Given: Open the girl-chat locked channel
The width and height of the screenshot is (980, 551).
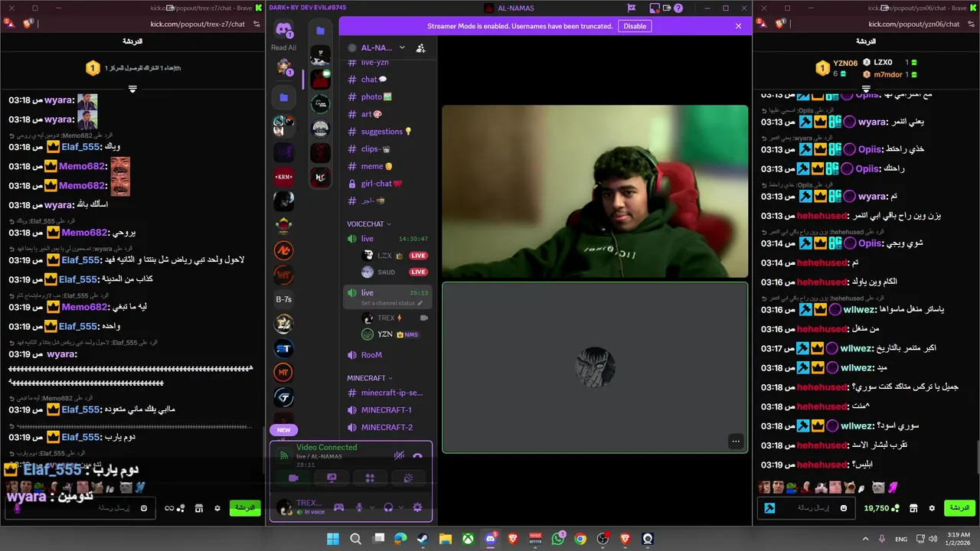Looking at the screenshot, I should click(x=387, y=184).
